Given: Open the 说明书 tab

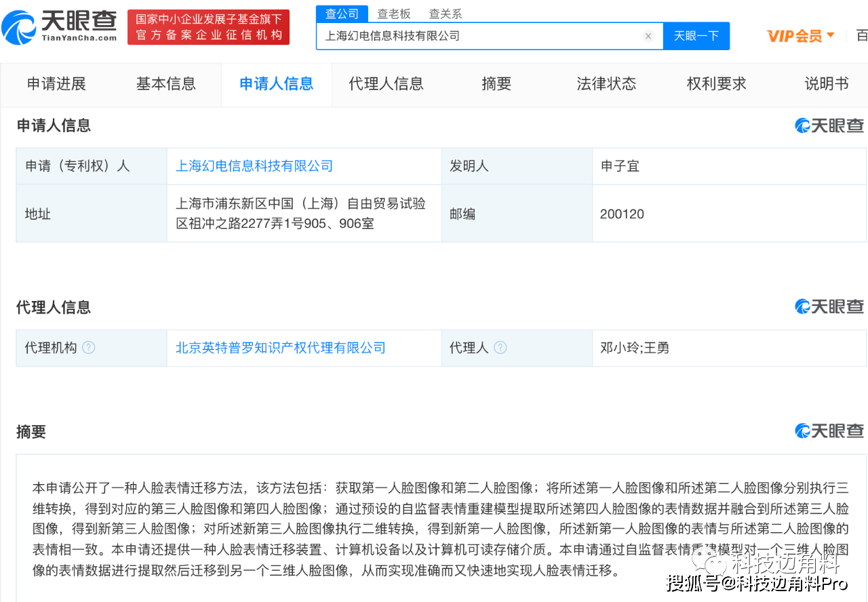Looking at the screenshot, I should pos(827,84).
